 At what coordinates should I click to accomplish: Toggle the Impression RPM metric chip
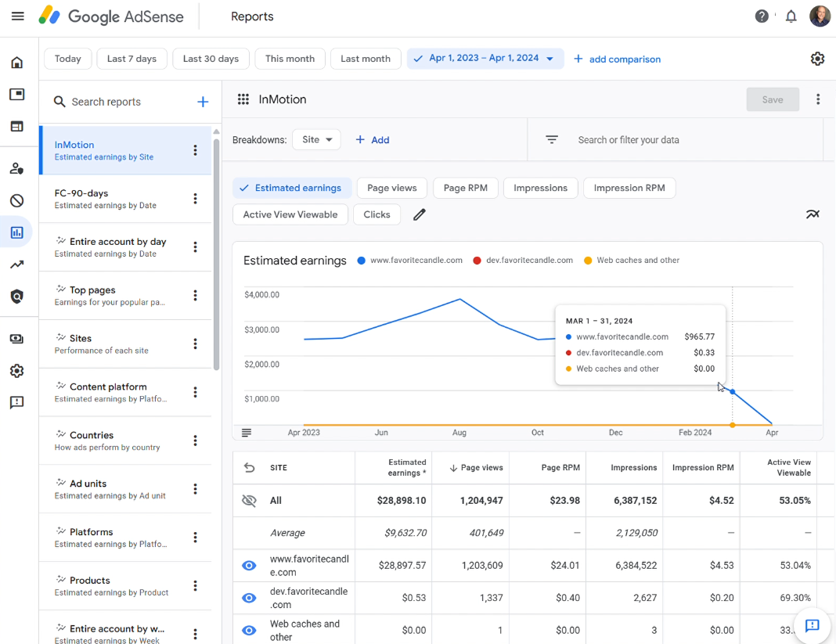(629, 188)
